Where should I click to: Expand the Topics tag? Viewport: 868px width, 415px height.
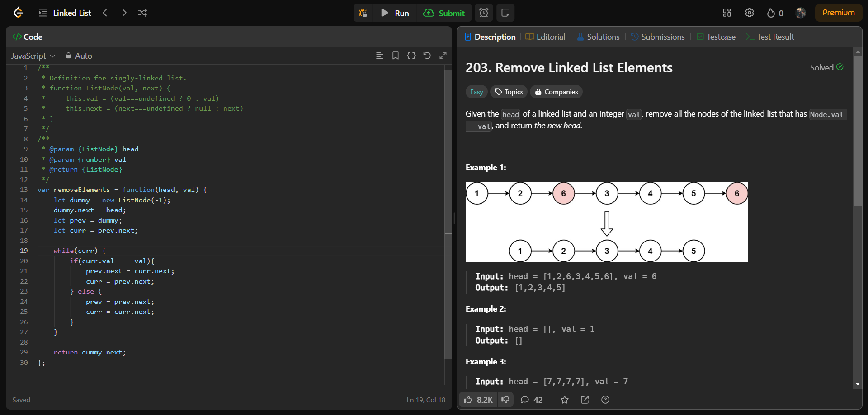coord(508,92)
